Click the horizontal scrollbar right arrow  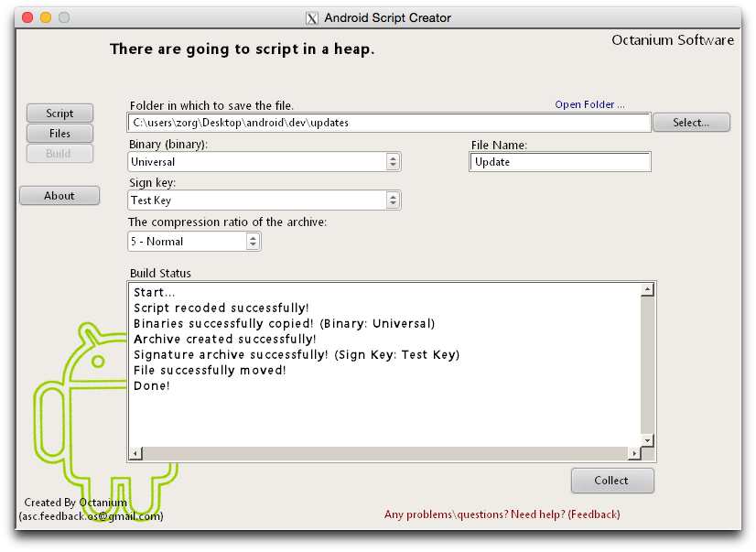(636, 452)
